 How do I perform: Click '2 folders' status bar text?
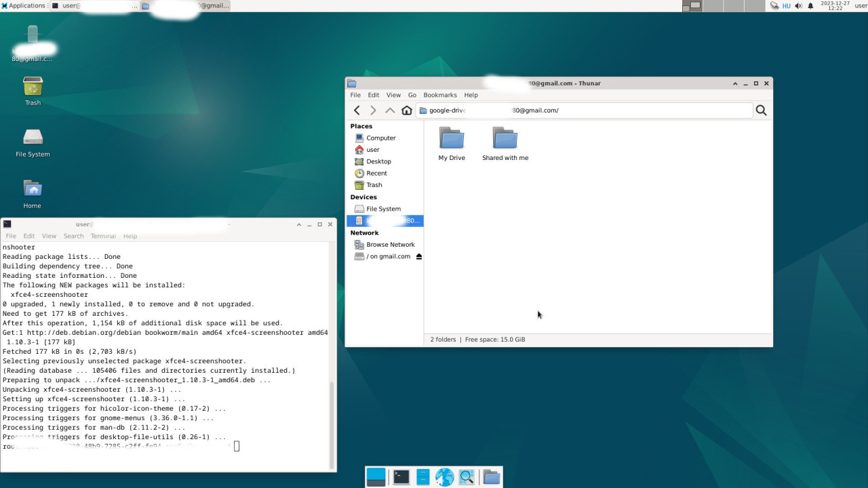(x=443, y=340)
